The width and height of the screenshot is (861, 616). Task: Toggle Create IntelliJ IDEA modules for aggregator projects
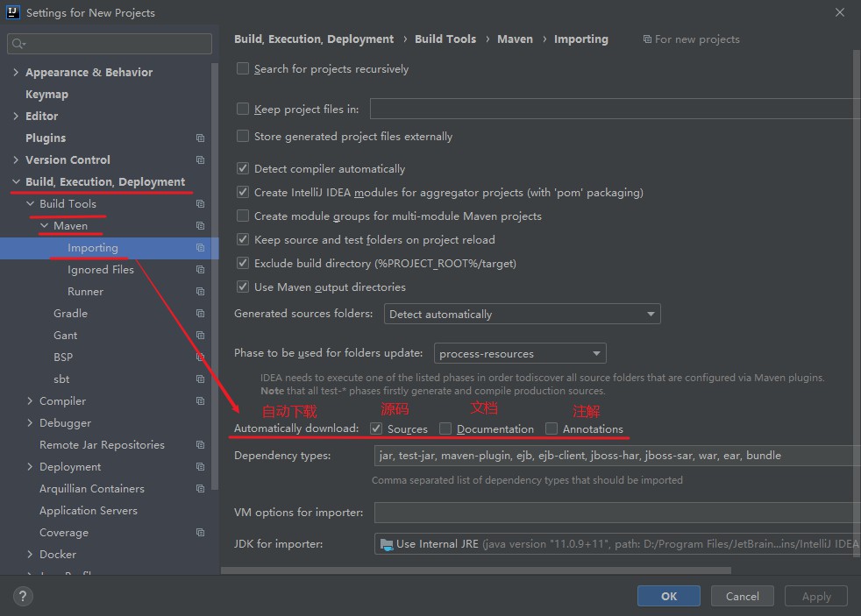tap(243, 192)
